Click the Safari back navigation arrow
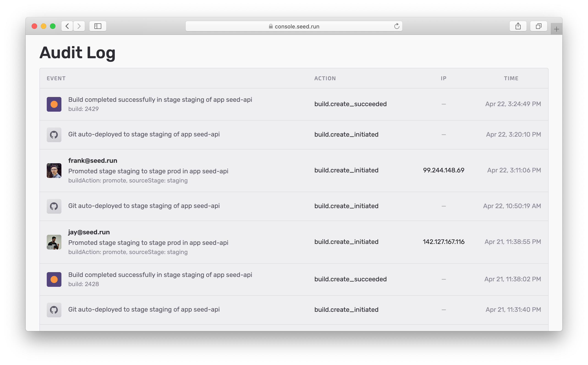Image resolution: width=588 pixels, height=365 pixels. [67, 26]
